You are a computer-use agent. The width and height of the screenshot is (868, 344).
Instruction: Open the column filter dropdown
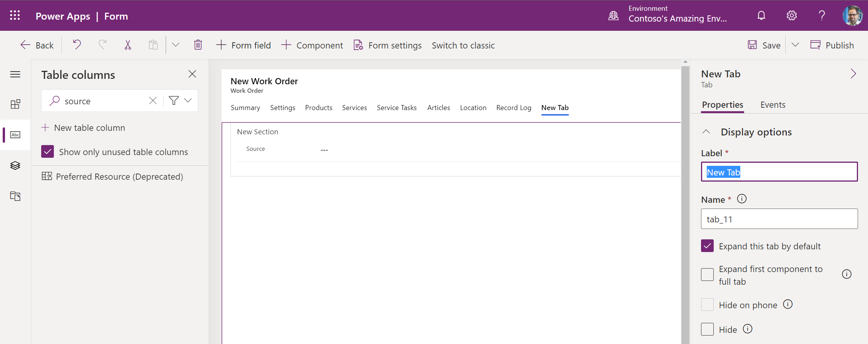click(x=180, y=101)
